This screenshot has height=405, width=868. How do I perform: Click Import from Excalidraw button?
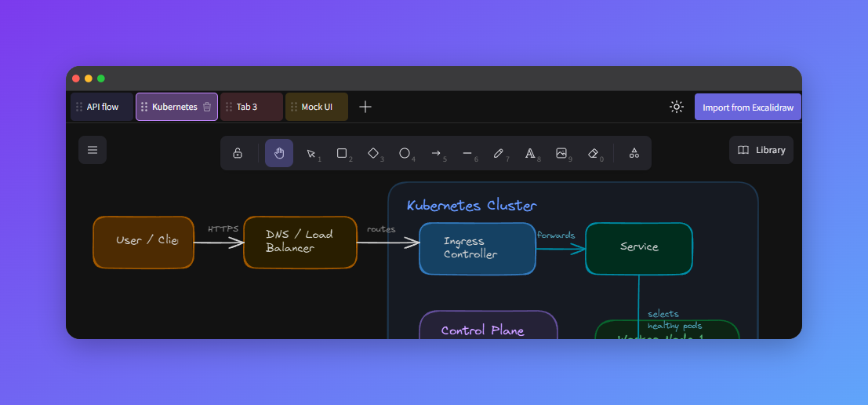[x=748, y=108]
